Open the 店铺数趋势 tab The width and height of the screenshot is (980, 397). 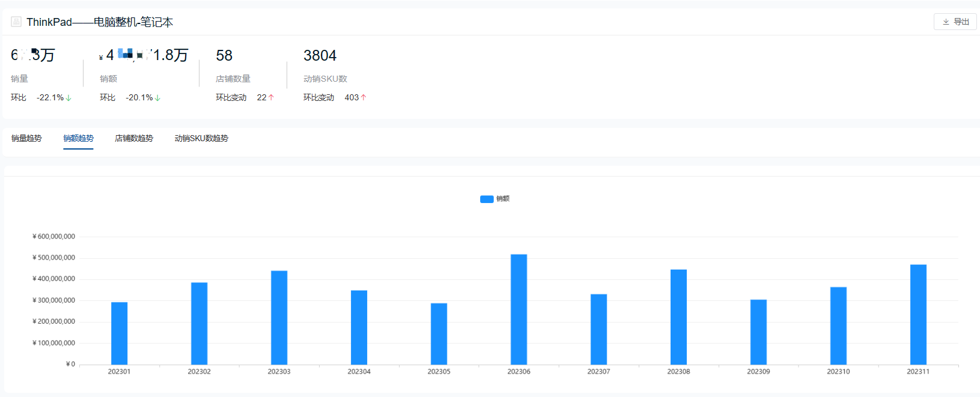134,138
